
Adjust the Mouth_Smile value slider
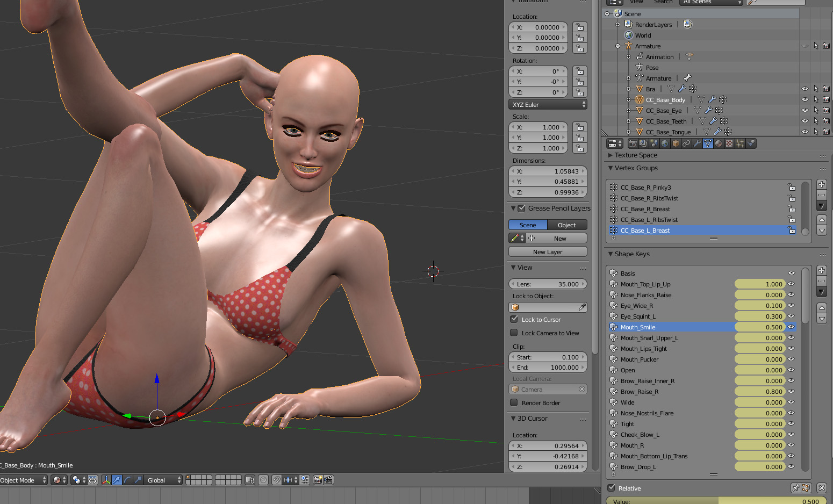(x=760, y=327)
